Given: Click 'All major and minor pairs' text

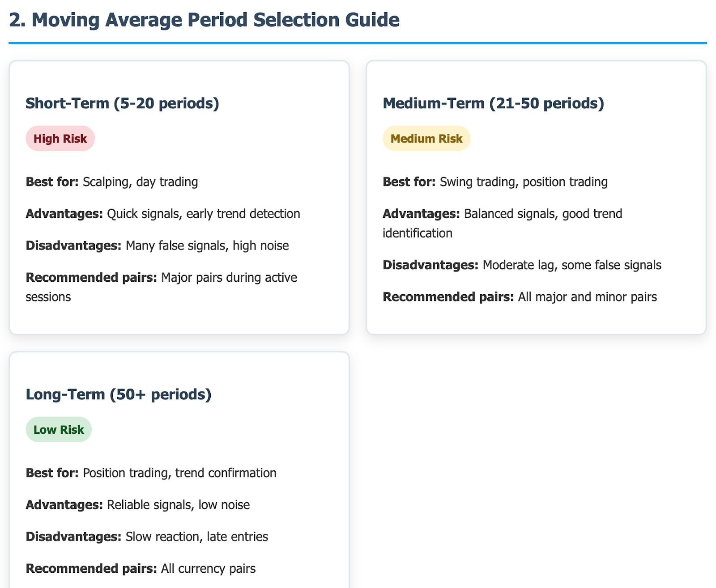Looking at the screenshot, I should click(x=588, y=297).
